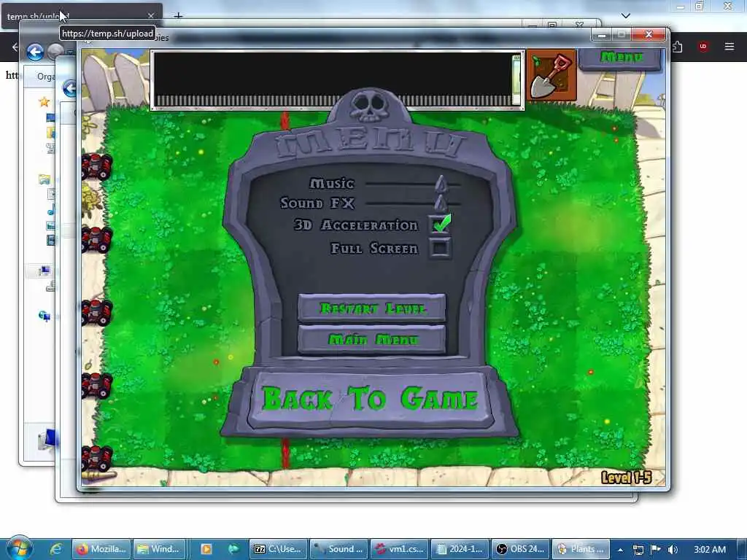Click the Main Menu button

click(x=371, y=339)
